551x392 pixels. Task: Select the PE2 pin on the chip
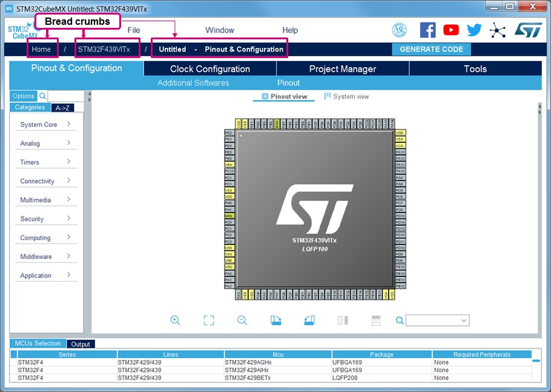(229, 132)
